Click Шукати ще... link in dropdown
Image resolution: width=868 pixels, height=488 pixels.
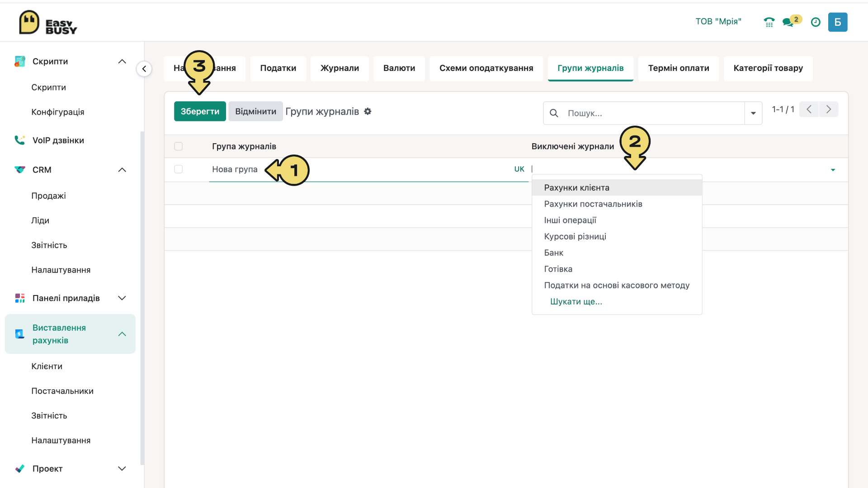point(576,301)
